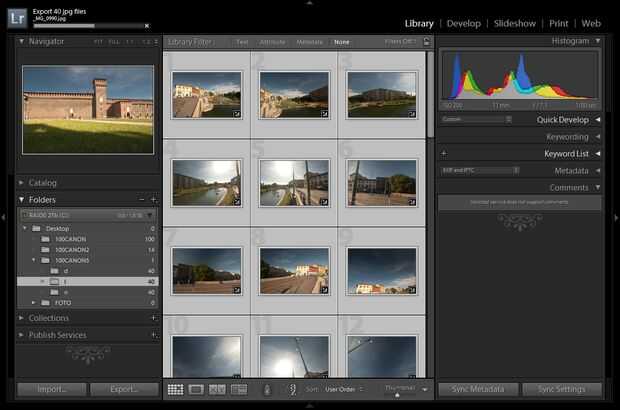
Task: Click the Lr application logo
Action: pos(17,18)
